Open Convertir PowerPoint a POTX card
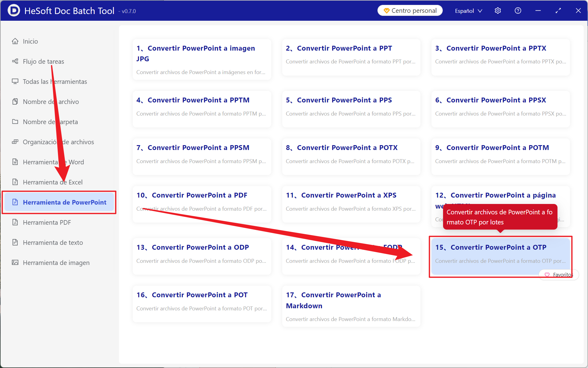The image size is (588, 368). pyautogui.click(x=351, y=157)
